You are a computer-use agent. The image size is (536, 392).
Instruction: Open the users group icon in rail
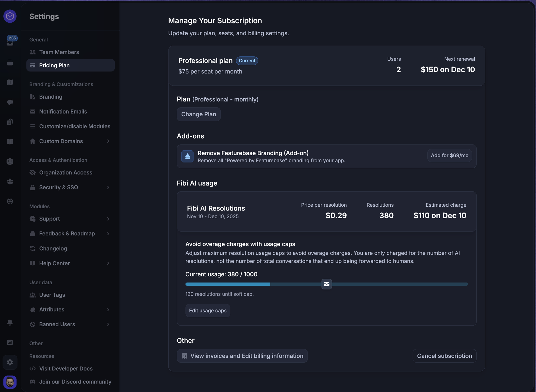[x=10, y=181]
